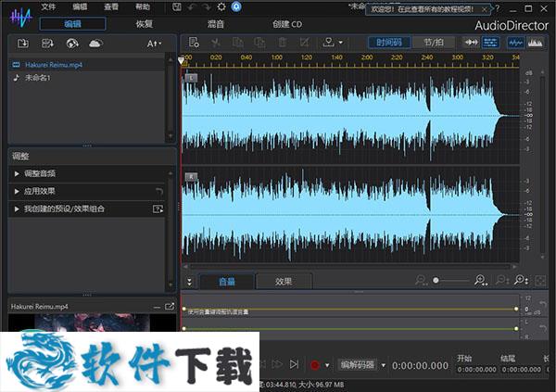Screen dimensions: 556x392
Task: Open the 查看 menu
Action: (111, 6)
